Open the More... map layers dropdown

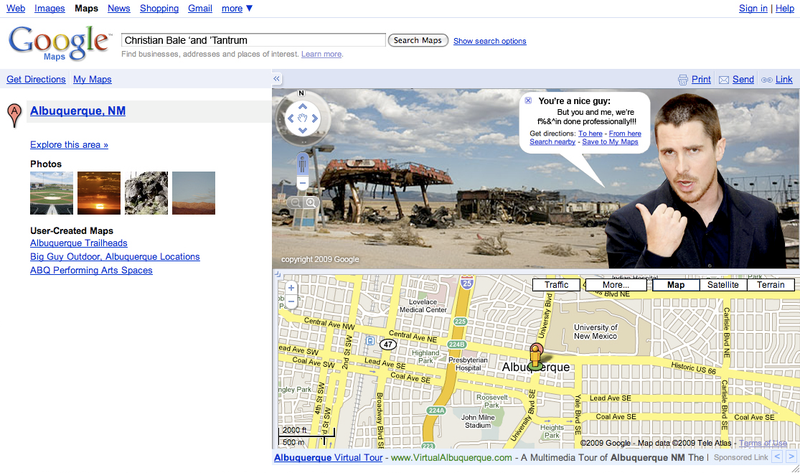click(x=616, y=285)
